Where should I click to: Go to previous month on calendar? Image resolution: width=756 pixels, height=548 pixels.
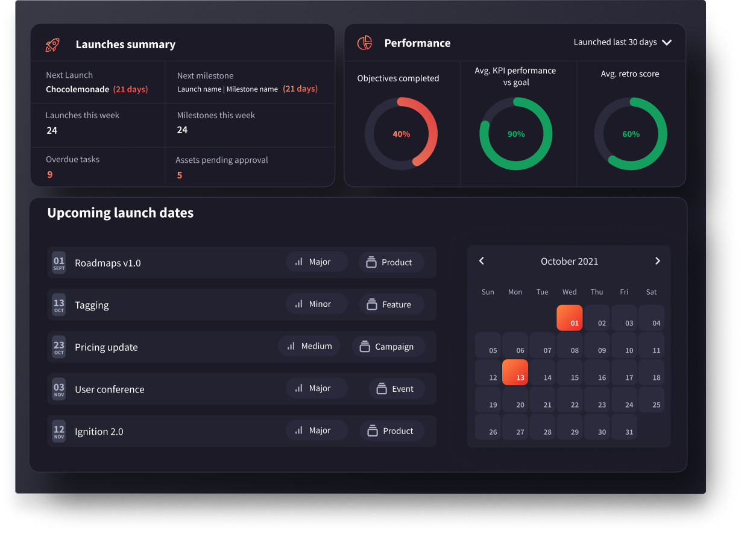point(481,260)
